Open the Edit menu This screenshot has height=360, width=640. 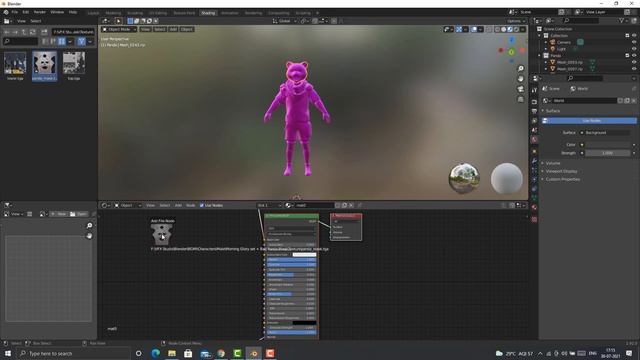(x=26, y=12)
